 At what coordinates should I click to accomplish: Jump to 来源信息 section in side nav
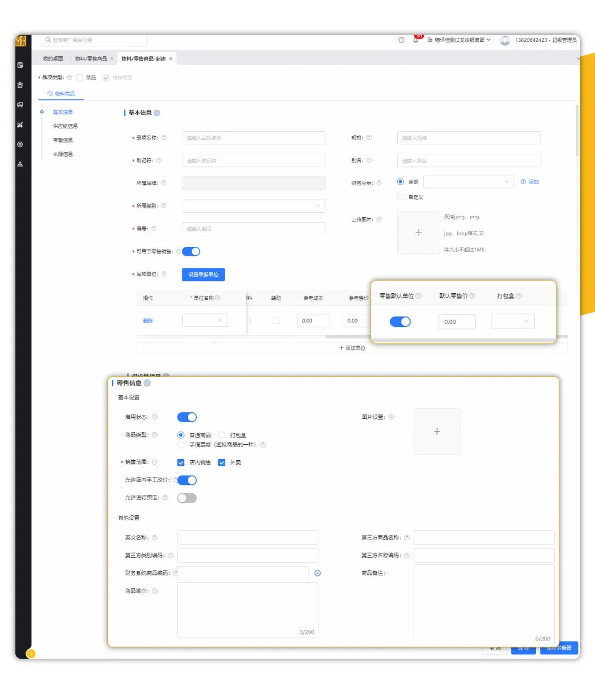click(63, 154)
